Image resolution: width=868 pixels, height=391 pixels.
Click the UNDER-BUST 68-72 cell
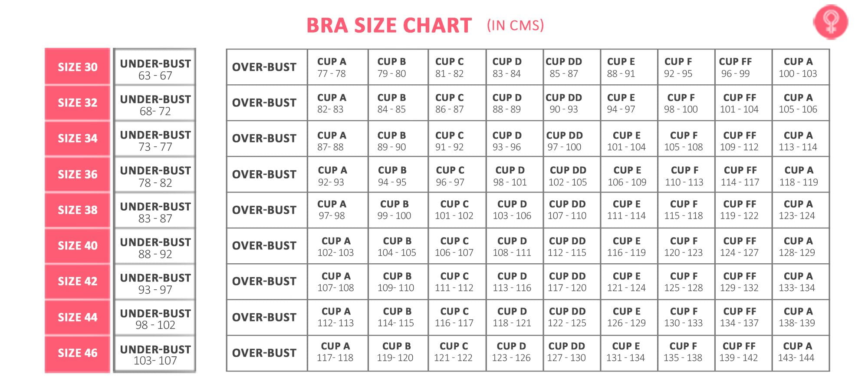(x=155, y=105)
